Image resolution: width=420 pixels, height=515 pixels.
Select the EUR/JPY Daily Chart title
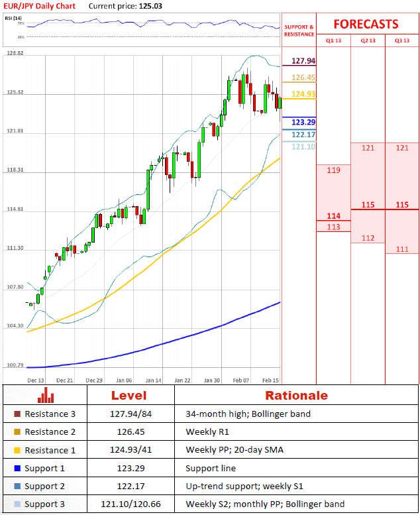pos(39,6)
